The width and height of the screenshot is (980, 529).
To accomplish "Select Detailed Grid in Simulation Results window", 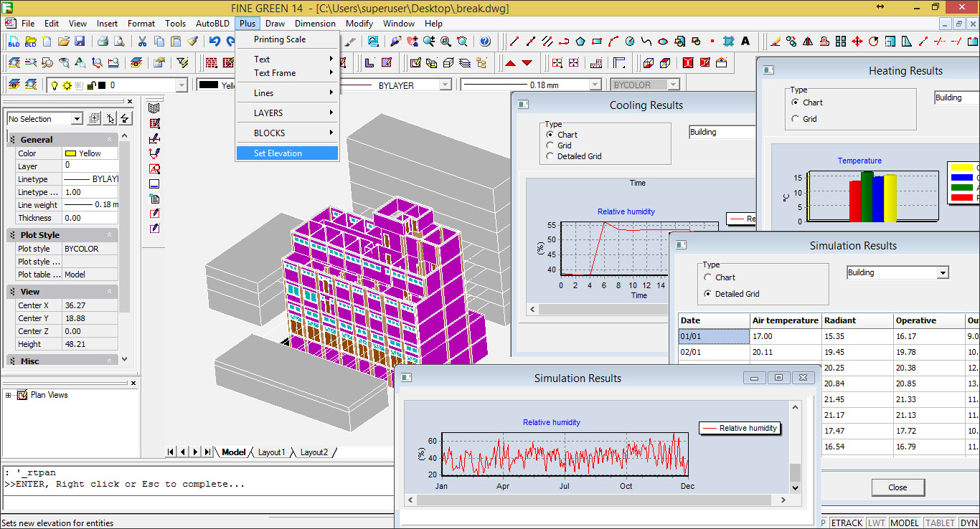I will (708, 294).
